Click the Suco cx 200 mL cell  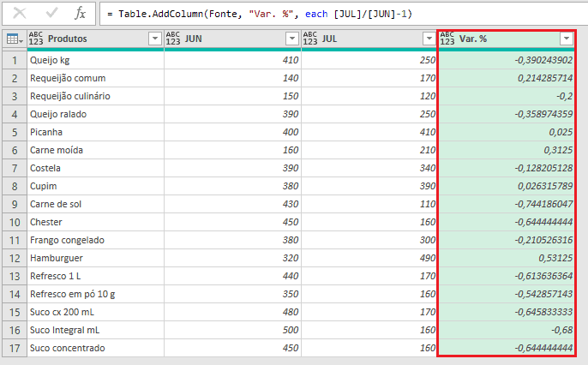(96, 312)
